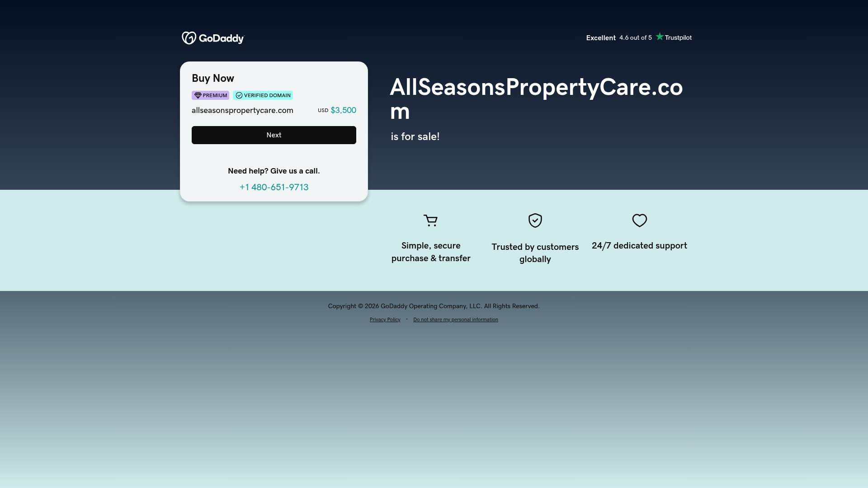Click the checkmark on Verified Domain badge
The height and width of the screenshot is (488, 868).
[x=239, y=95]
